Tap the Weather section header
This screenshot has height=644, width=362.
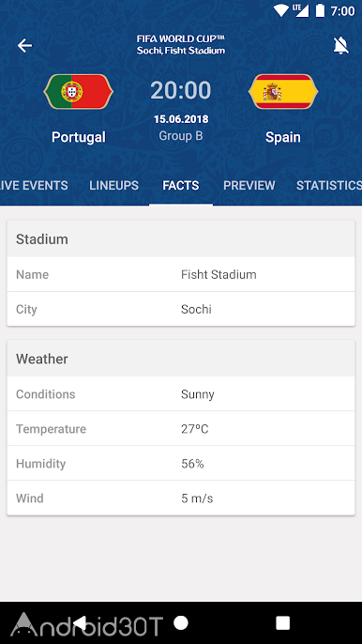pyautogui.click(x=181, y=359)
